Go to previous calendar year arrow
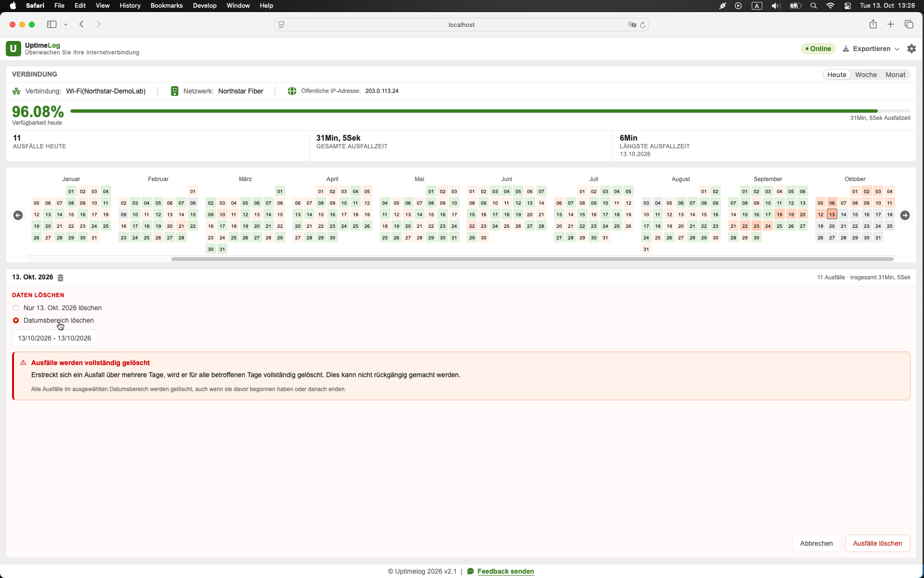 click(x=18, y=215)
